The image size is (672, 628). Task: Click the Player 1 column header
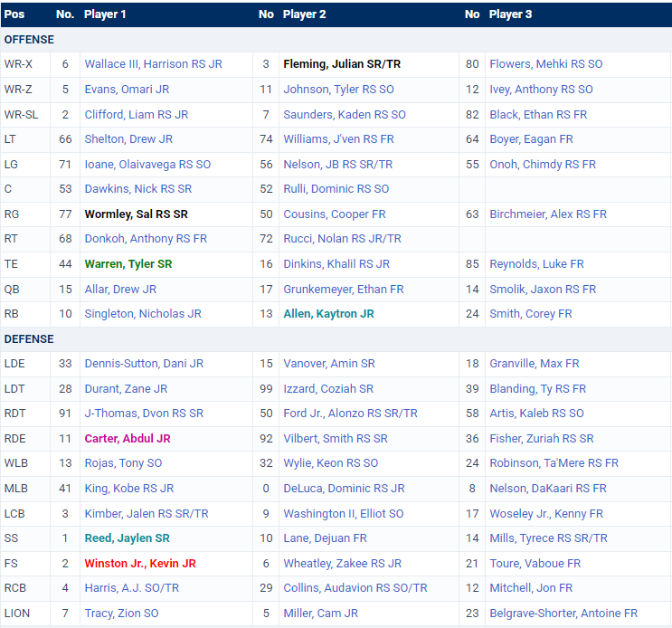105,14
